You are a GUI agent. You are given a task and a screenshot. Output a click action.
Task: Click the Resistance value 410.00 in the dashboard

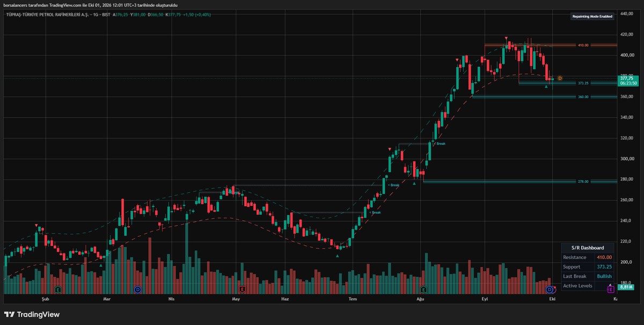point(604,257)
